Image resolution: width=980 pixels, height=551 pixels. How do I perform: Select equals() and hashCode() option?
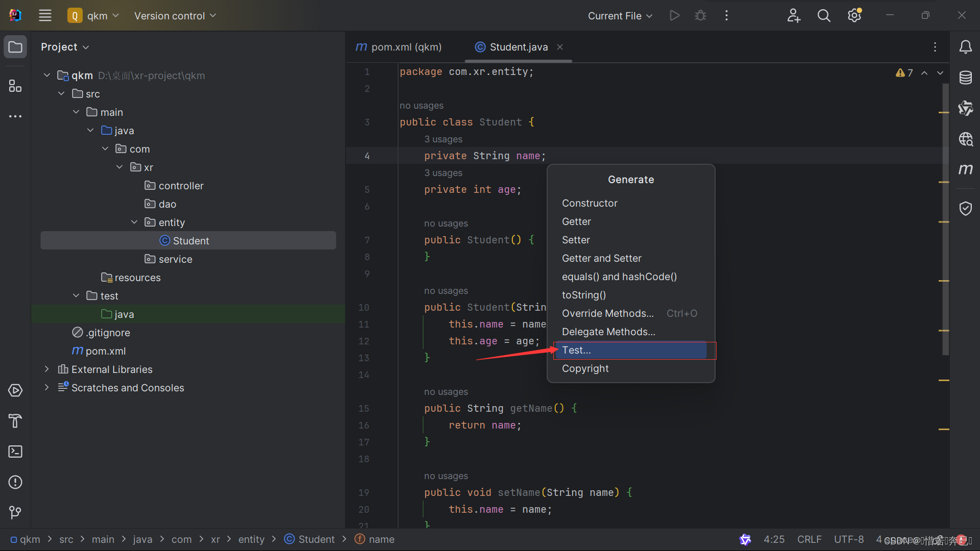[631, 277]
